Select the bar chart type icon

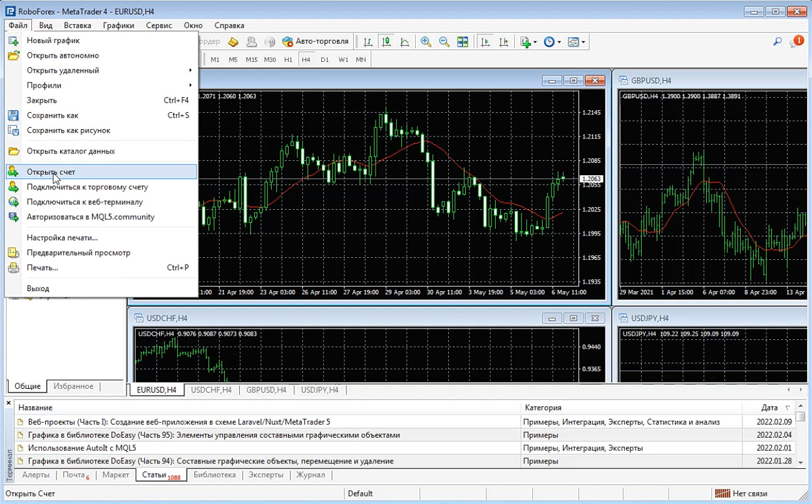(x=368, y=42)
